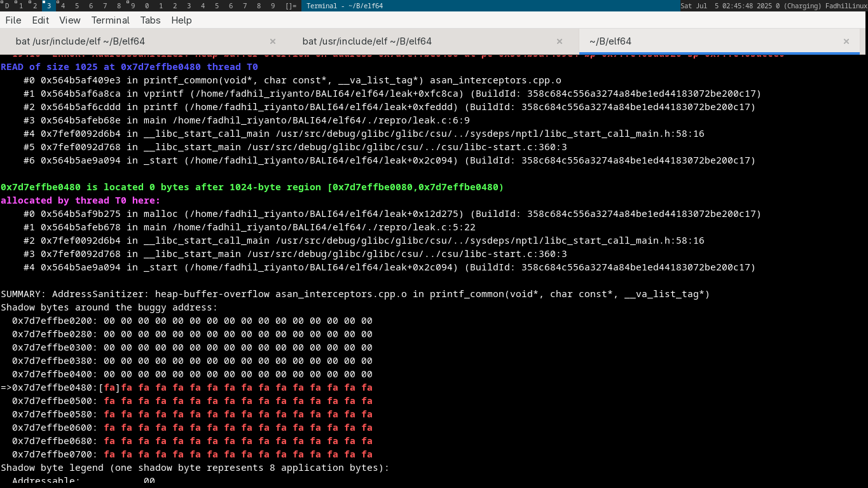Viewport: 868px width, 488px height.
Task: Switch to workspace tag D
Action: [7, 6]
